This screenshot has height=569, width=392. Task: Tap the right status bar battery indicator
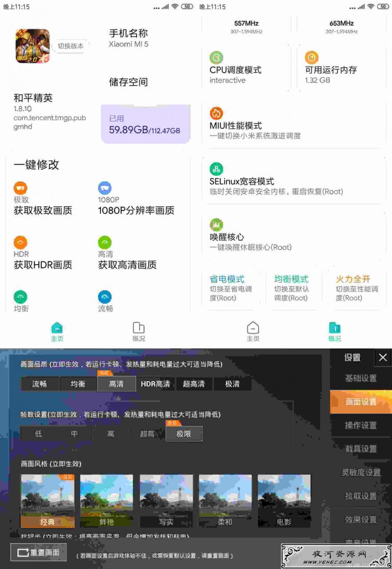tap(383, 7)
